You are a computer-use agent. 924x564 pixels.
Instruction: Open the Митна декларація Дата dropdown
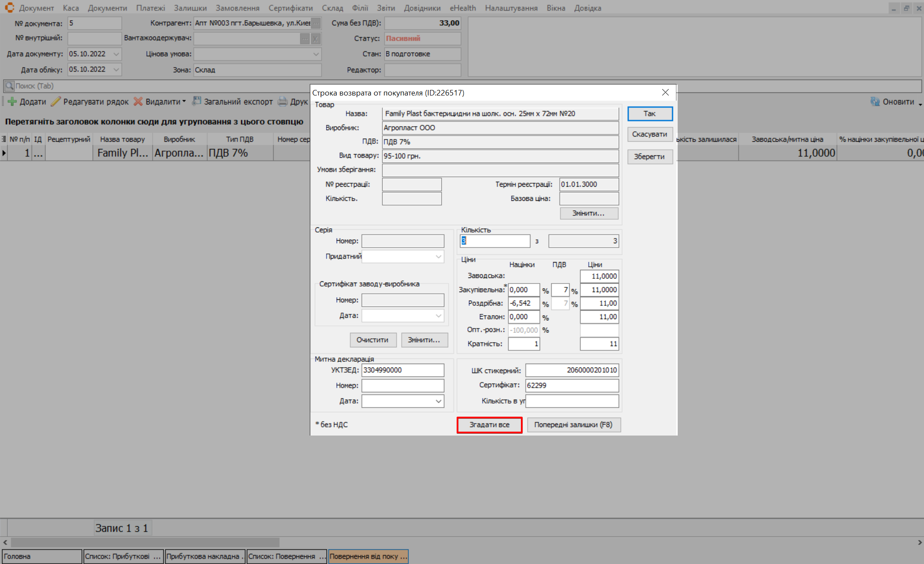(439, 401)
